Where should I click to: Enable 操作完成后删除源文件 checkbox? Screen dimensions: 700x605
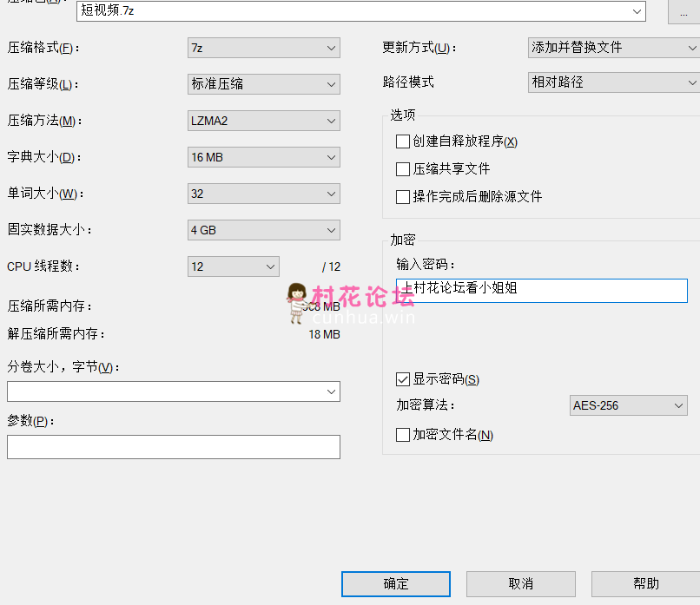click(x=403, y=197)
